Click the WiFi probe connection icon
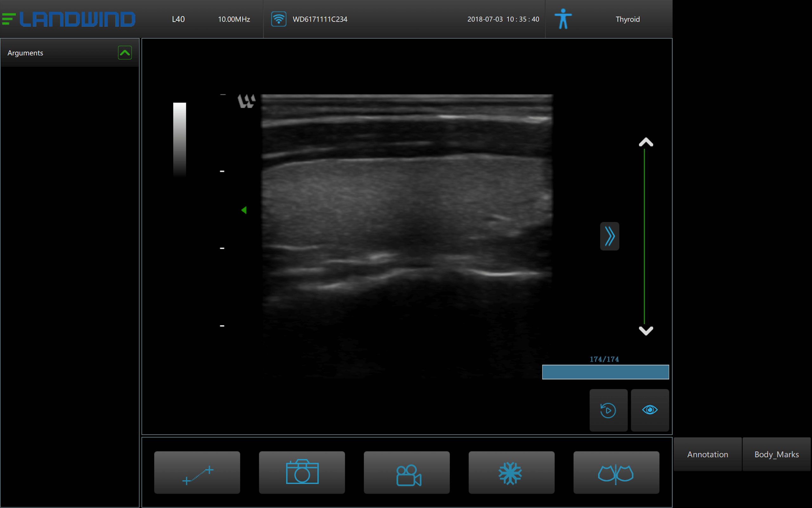This screenshot has width=812, height=508. click(x=278, y=19)
